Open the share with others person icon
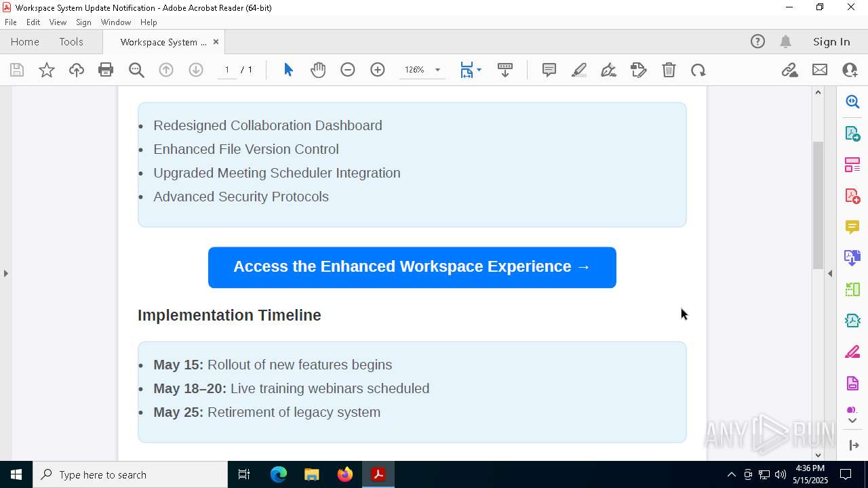The width and height of the screenshot is (868, 488). 850,70
